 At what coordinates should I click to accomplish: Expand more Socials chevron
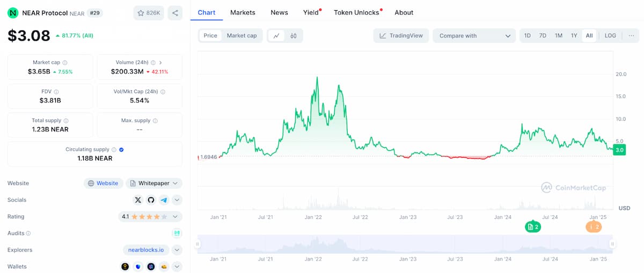tap(177, 200)
